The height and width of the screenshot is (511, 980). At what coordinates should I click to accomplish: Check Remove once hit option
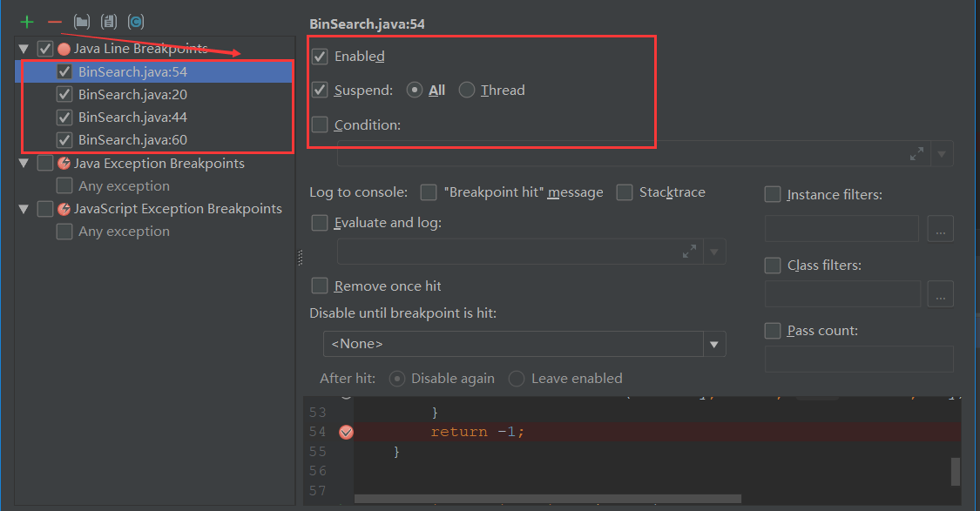pyautogui.click(x=320, y=286)
